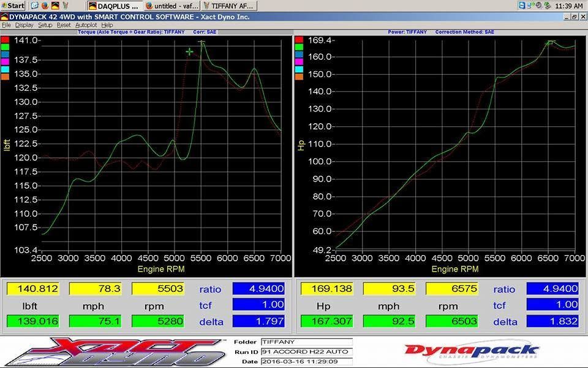Select the magenta run swatch on the torque graph
This screenshot has height=368, width=588.
pyautogui.click(x=5, y=62)
